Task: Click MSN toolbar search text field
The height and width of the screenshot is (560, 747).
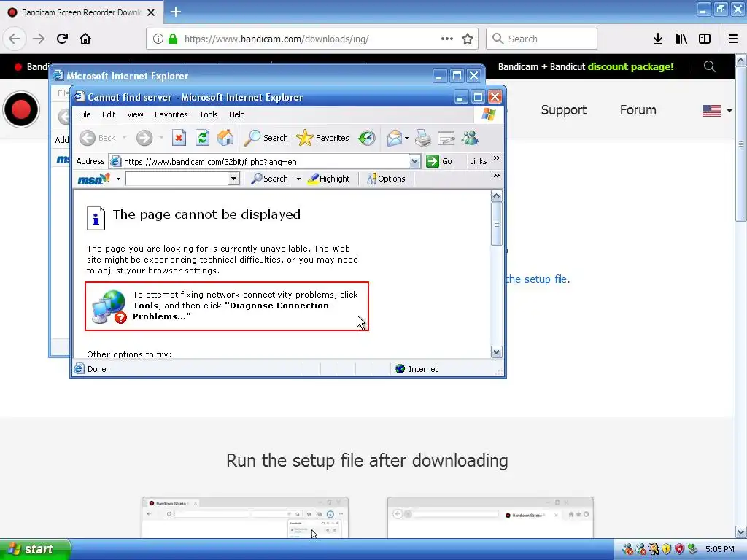Action: [x=177, y=179]
